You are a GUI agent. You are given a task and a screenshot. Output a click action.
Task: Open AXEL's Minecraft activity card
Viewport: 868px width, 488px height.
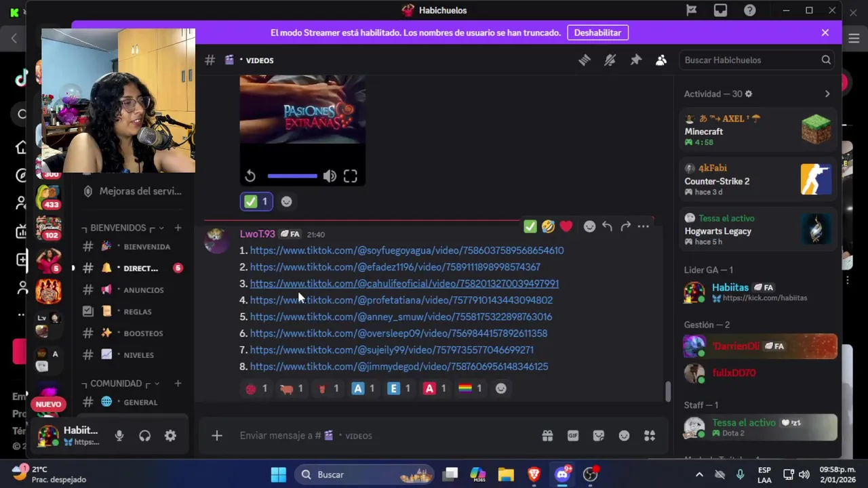tap(758, 130)
